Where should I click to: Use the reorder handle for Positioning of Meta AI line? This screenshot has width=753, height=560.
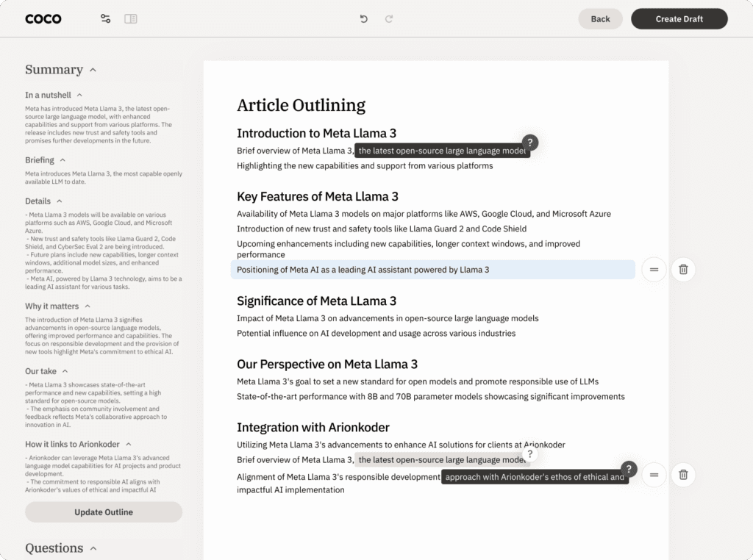click(654, 270)
